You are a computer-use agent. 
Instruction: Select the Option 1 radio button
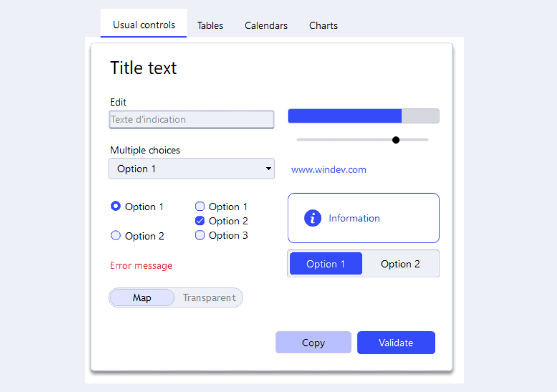(116, 207)
